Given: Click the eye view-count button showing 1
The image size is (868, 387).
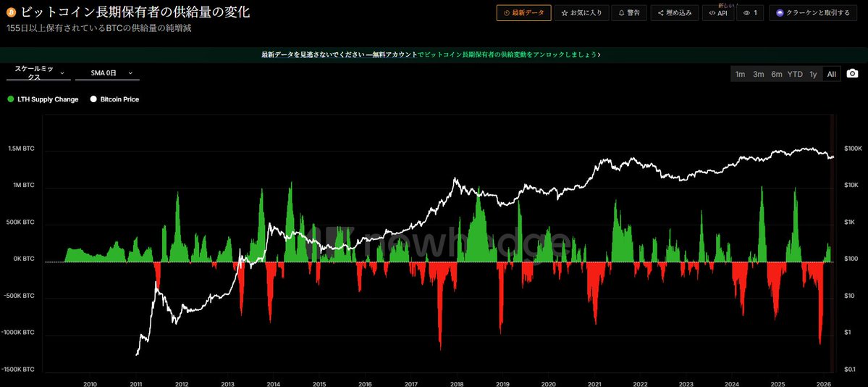Looking at the screenshot, I should [751, 13].
